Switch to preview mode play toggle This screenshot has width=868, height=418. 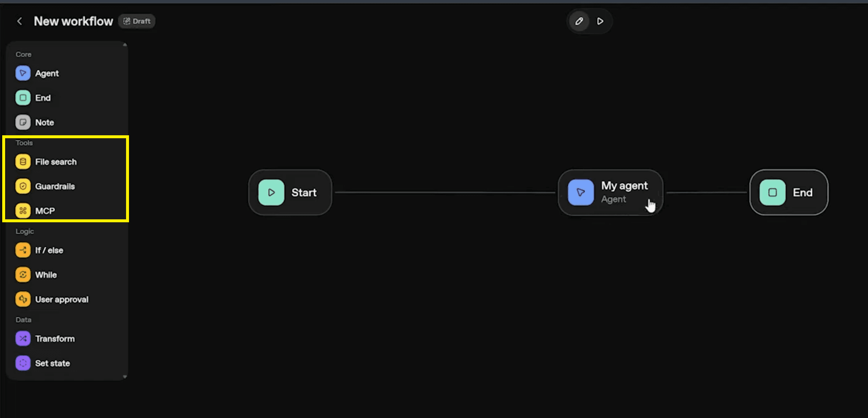(600, 21)
